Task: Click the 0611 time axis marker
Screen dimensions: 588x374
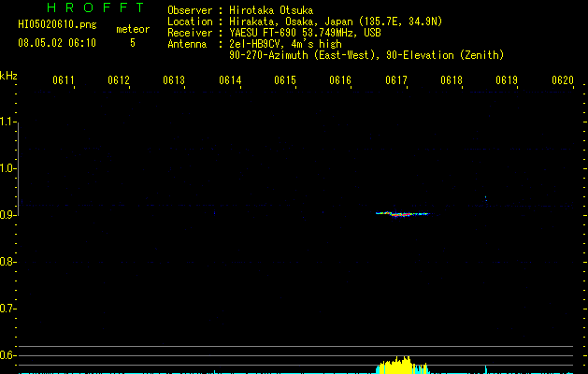Action: point(63,80)
